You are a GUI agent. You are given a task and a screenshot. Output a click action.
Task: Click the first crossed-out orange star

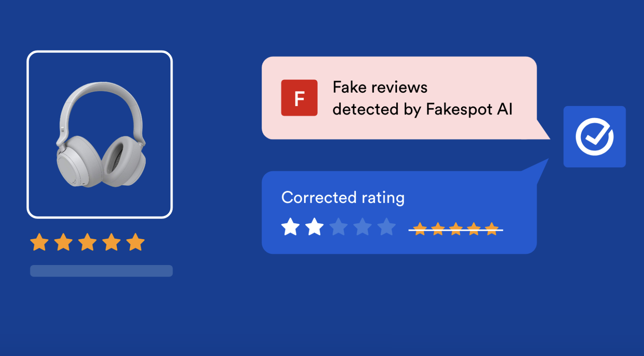[420, 229]
